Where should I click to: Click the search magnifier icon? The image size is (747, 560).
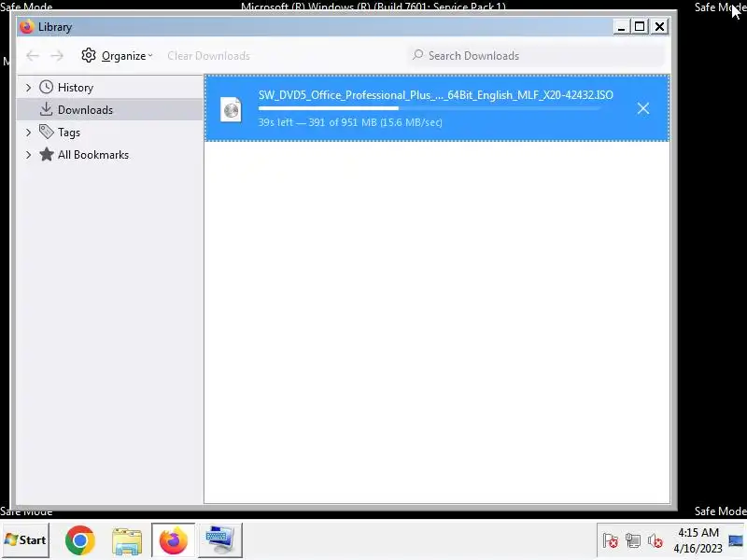(x=417, y=55)
